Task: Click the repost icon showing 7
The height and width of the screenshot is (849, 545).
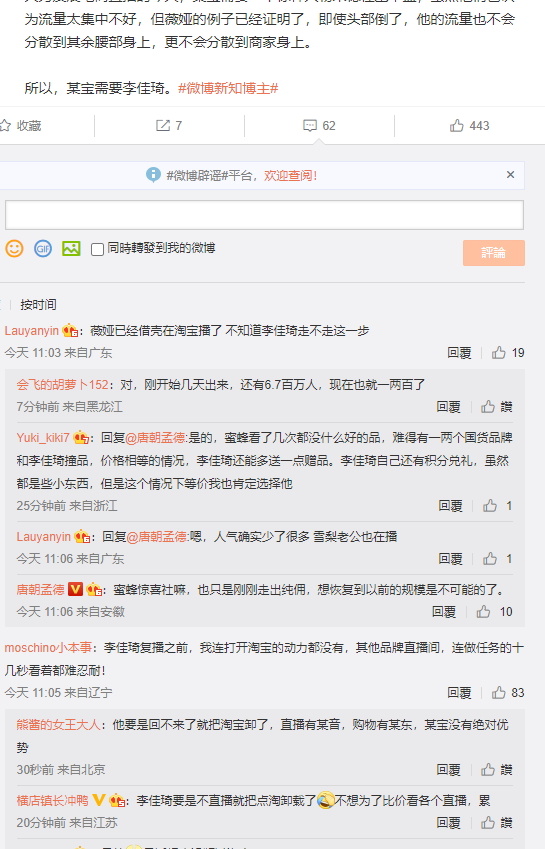Action: [x=162, y=126]
